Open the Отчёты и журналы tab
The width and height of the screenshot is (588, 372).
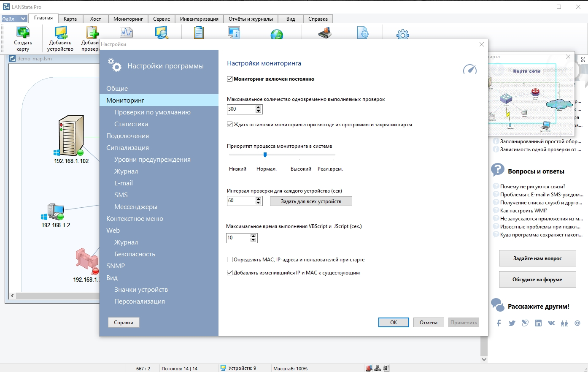[251, 19]
